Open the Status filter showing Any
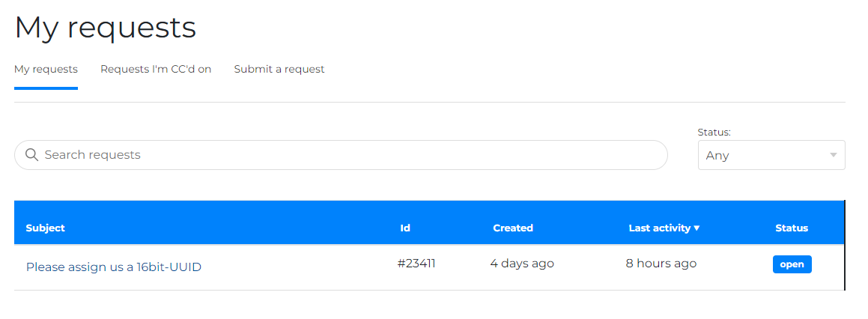 [x=771, y=155]
